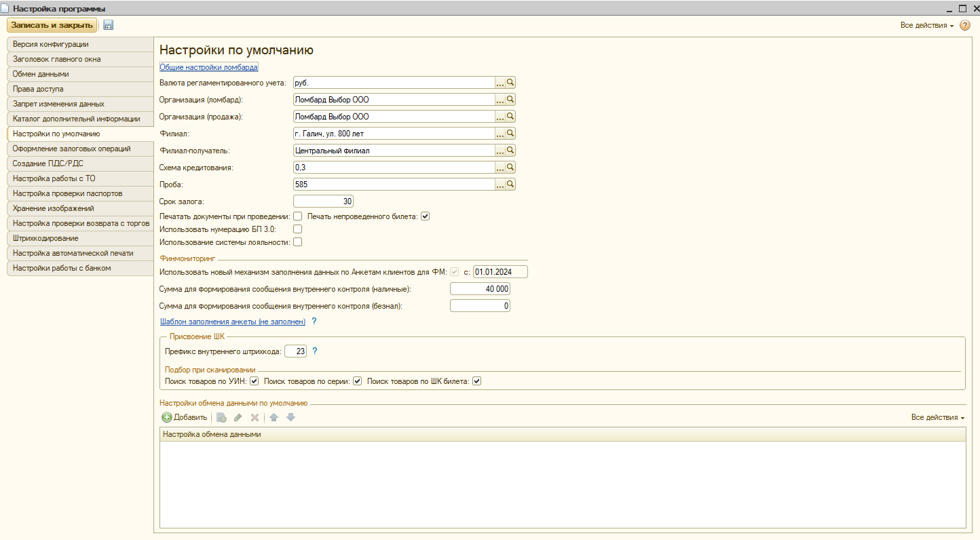Move row up with the up arrow icon
This screenshot has height=540, width=980.
(x=274, y=417)
